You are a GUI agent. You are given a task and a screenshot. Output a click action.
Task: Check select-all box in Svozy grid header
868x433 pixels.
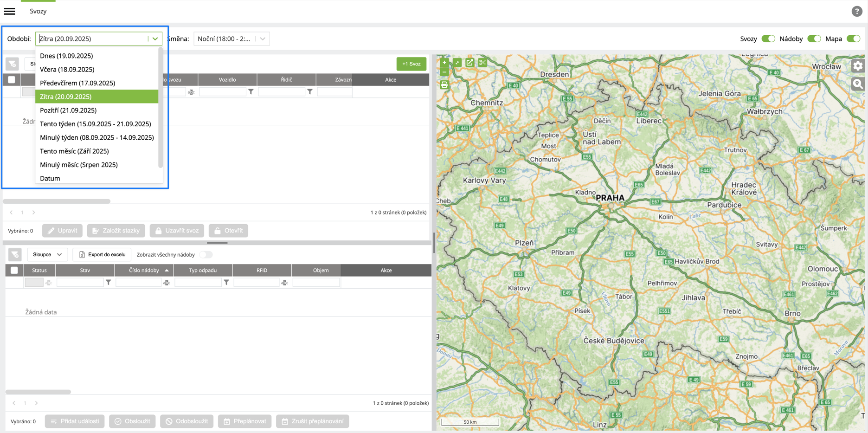tap(12, 79)
